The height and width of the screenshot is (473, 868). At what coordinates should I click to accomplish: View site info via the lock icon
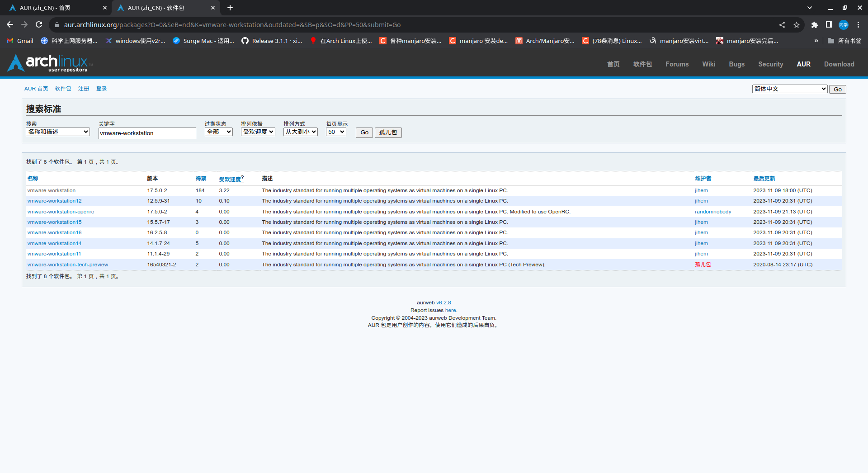(x=57, y=25)
